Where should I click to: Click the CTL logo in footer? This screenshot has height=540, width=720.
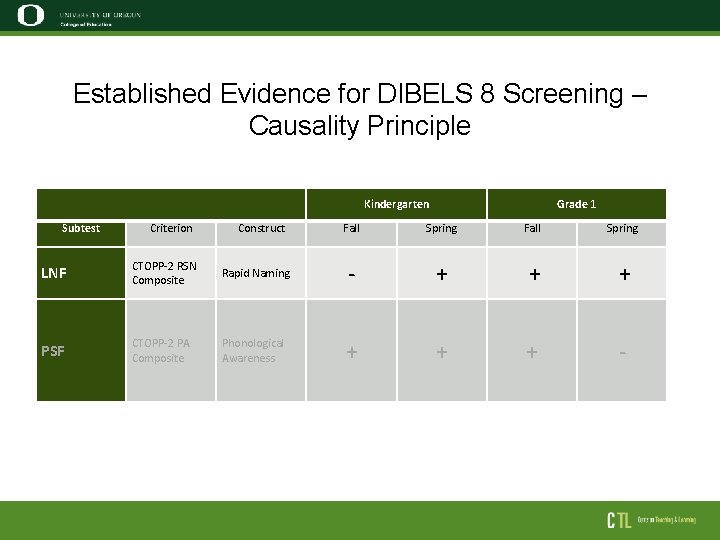click(x=619, y=520)
